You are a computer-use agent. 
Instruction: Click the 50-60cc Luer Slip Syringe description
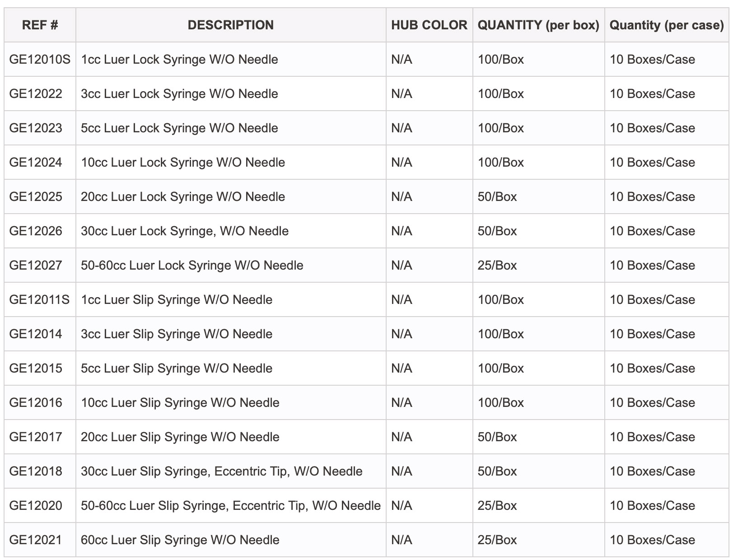231,506
